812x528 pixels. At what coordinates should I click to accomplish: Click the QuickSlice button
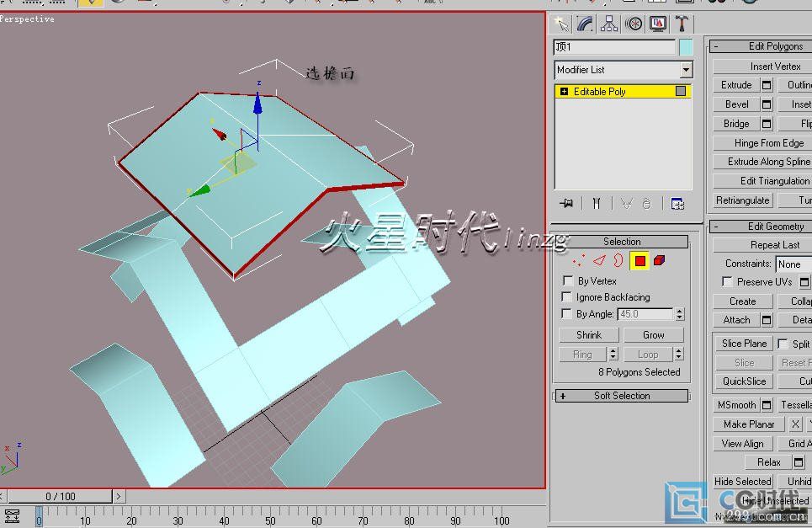pyautogui.click(x=744, y=381)
